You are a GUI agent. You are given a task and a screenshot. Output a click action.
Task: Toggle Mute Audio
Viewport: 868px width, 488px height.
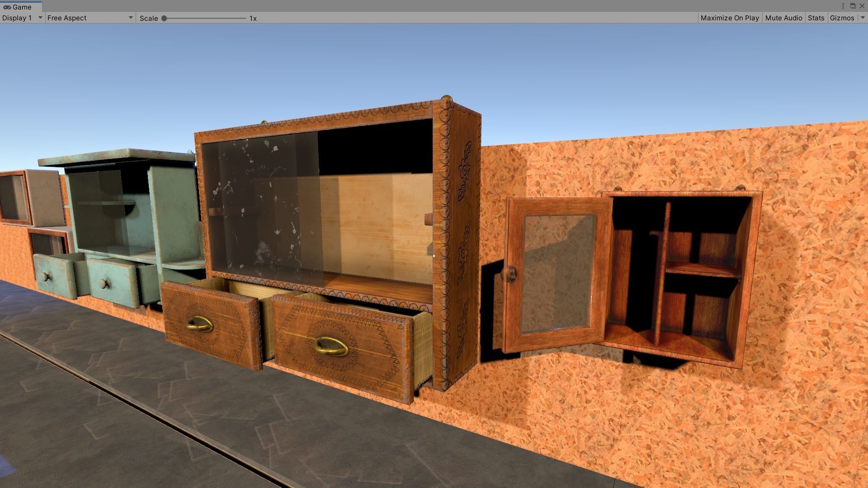pos(783,18)
